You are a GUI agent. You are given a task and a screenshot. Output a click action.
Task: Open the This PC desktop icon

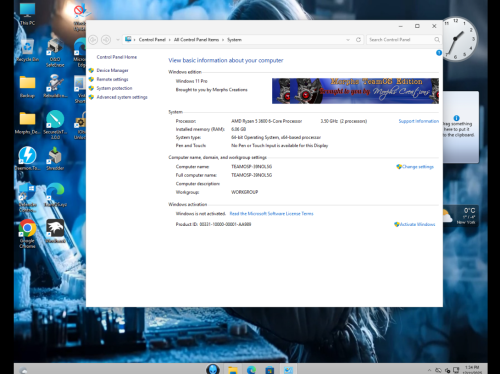pos(27,14)
